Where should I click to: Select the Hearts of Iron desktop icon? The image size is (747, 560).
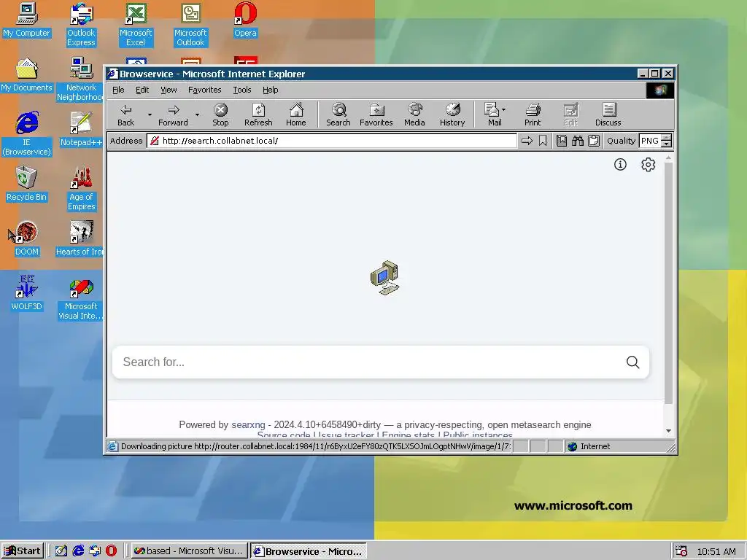(80, 238)
